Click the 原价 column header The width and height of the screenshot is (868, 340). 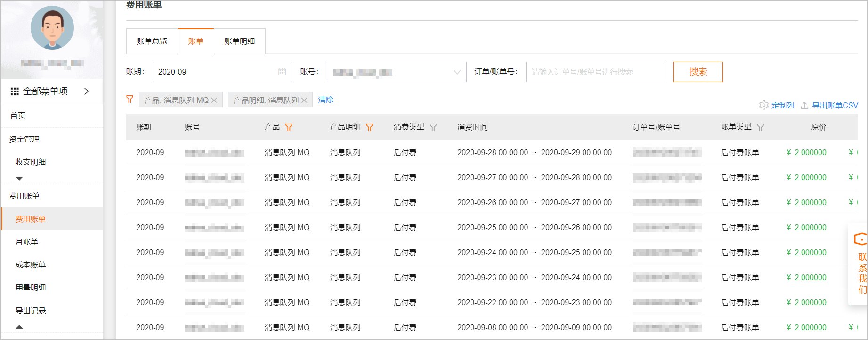pos(819,127)
